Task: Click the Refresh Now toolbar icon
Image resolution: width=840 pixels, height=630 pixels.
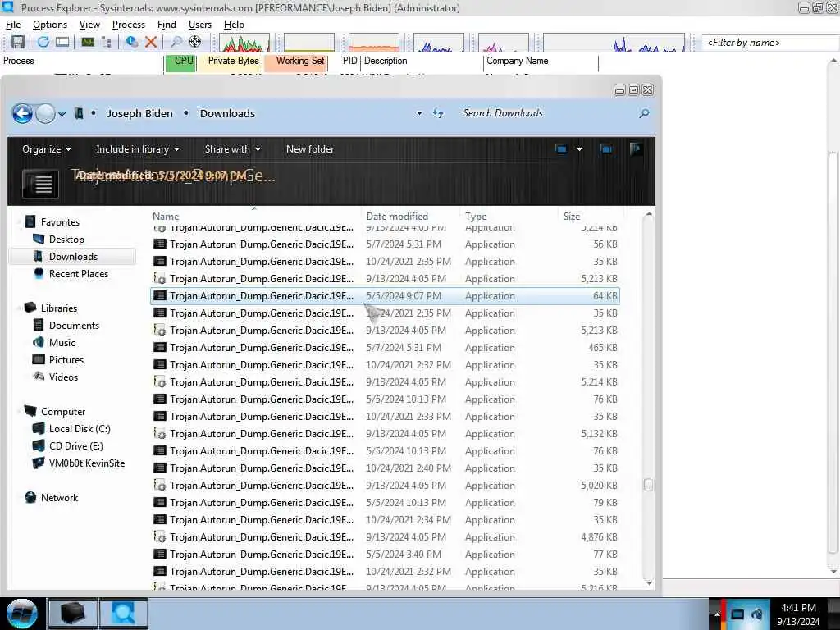Action: pyautogui.click(x=43, y=42)
